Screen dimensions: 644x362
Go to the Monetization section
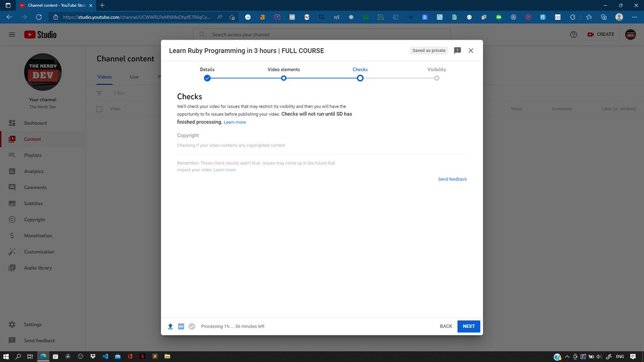point(39,235)
